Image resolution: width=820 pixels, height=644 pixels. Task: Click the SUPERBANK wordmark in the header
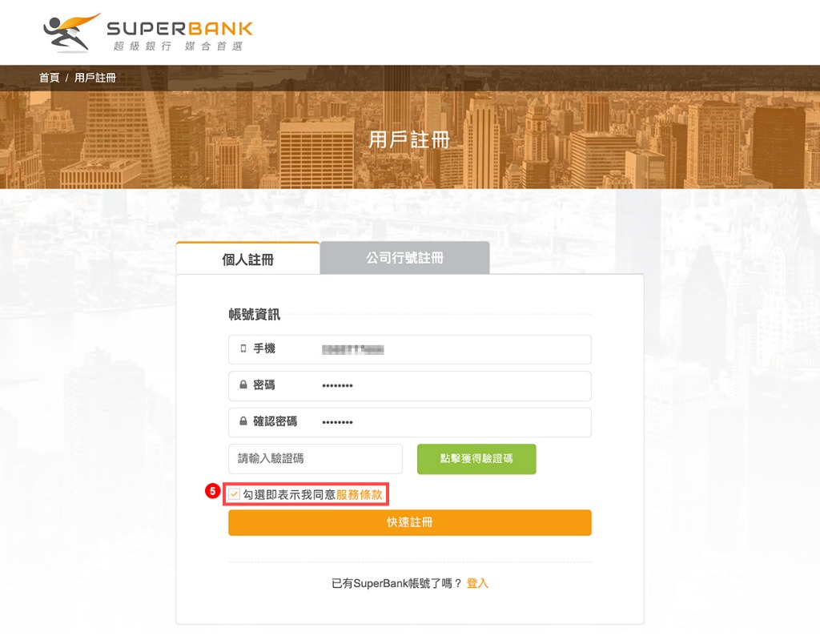(x=180, y=28)
